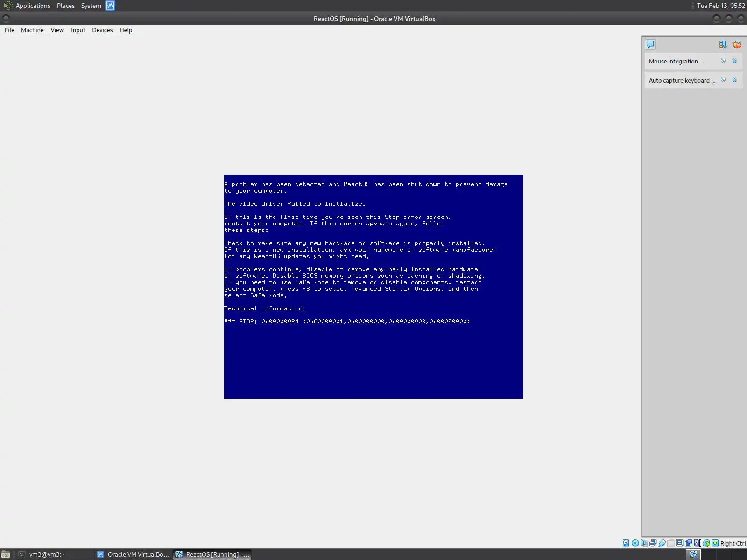Click the show desktop icon in bottom panel
Image resolution: width=747 pixels, height=560 pixels.
point(6,554)
